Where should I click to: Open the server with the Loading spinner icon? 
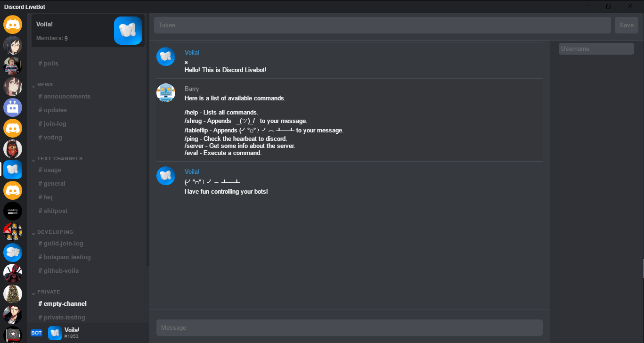13,211
